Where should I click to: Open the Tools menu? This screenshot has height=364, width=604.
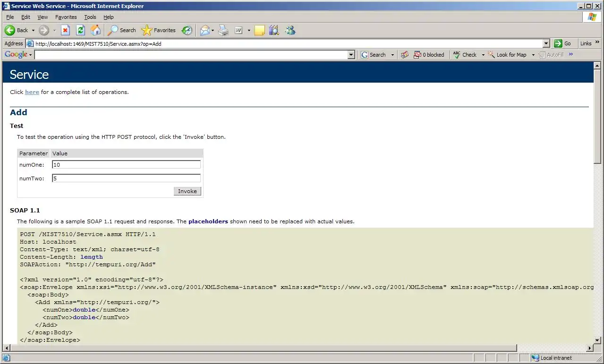coord(90,17)
